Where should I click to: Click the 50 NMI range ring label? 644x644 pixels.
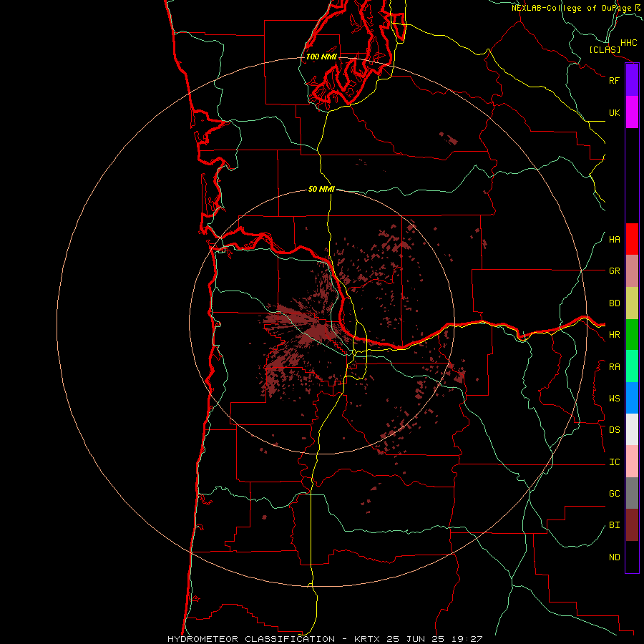click(321, 189)
